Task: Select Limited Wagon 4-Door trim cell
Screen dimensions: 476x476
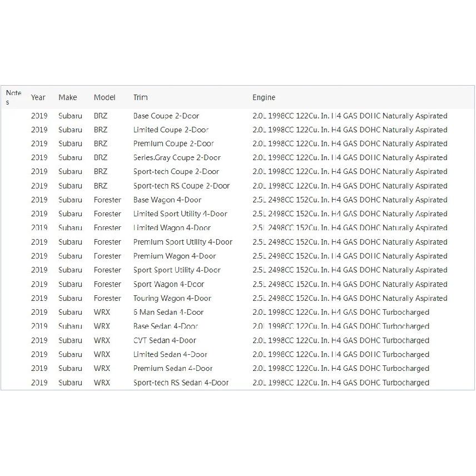Action: (x=172, y=228)
